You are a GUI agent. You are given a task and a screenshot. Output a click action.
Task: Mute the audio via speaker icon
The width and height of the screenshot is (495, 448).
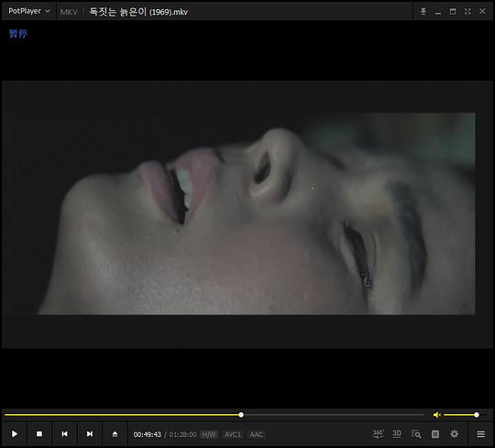[437, 415]
